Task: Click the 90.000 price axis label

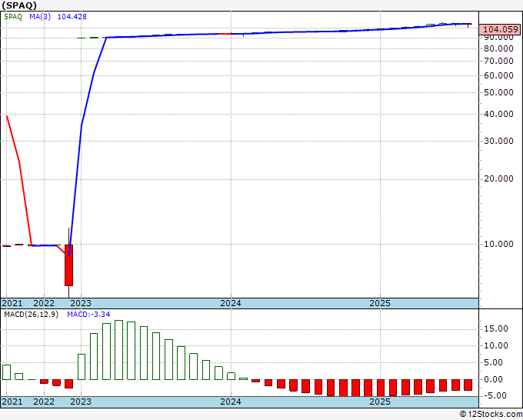Action: tap(498, 38)
